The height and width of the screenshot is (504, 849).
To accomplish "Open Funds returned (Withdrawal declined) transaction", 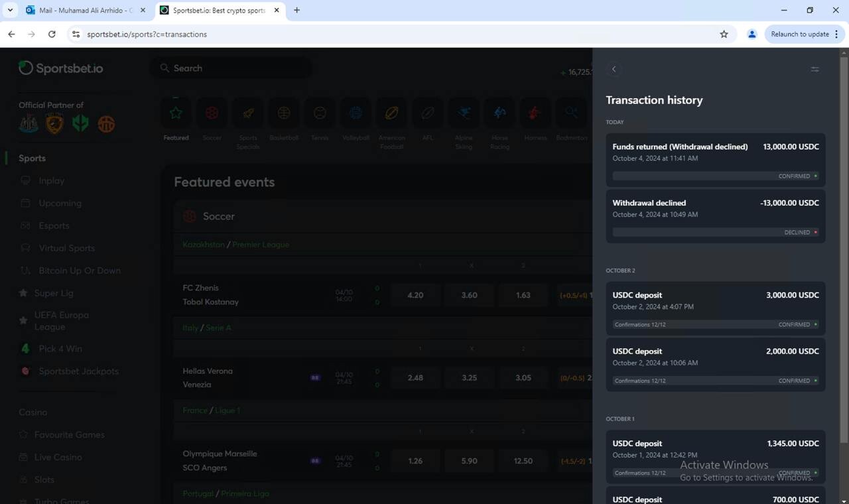I will (x=716, y=160).
